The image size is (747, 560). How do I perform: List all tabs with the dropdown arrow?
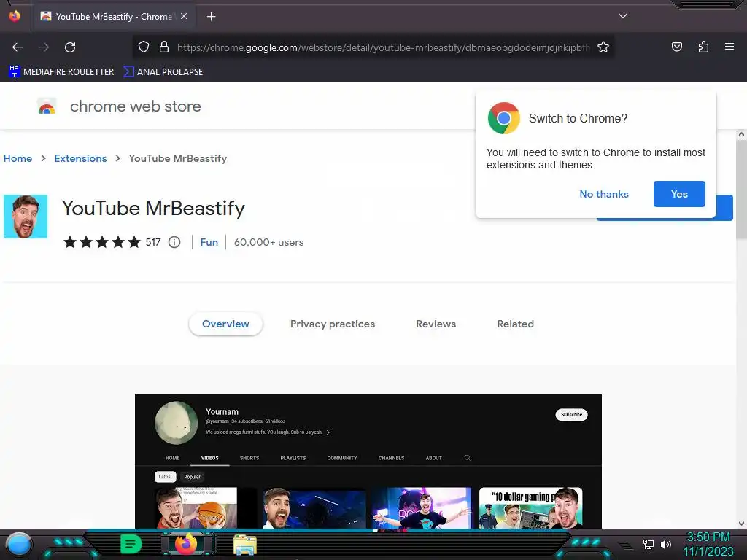[x=623, y=16]
